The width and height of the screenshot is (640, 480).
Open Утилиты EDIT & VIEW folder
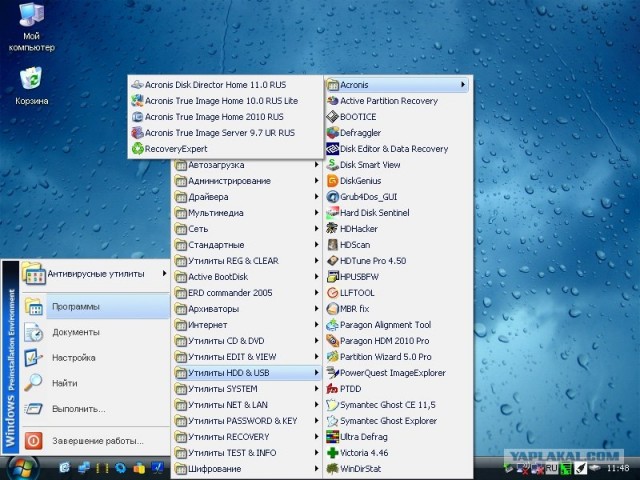click(247, 357)
